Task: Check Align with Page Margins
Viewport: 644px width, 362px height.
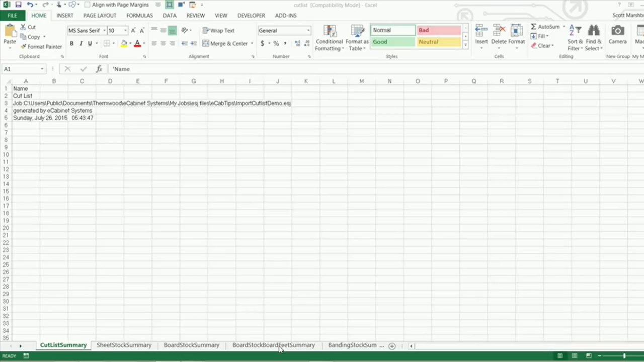Action: click(x=117, y=5)
